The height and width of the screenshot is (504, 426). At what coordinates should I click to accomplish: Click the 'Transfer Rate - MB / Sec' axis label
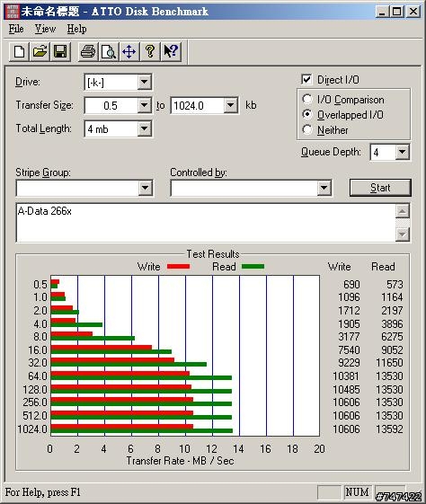[x=180, y=461]
